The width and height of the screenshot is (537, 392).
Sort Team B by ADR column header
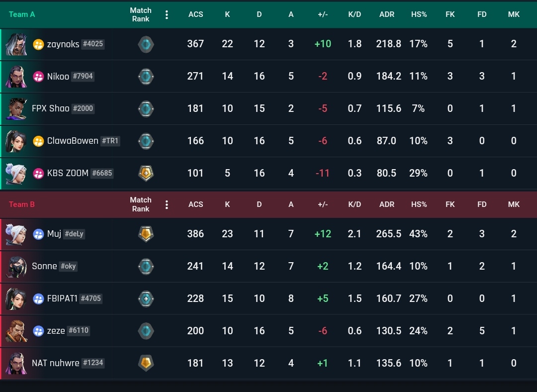pos(387,204)
